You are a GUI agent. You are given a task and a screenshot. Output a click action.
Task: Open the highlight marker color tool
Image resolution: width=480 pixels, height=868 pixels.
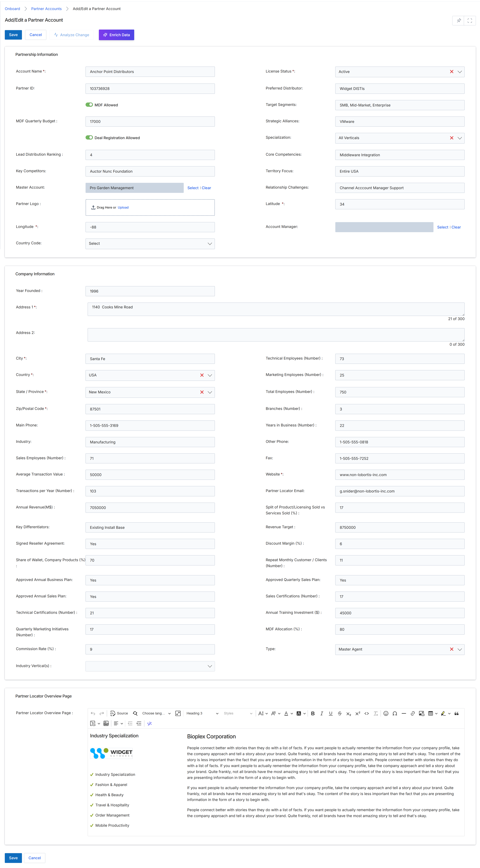point(446,713)
